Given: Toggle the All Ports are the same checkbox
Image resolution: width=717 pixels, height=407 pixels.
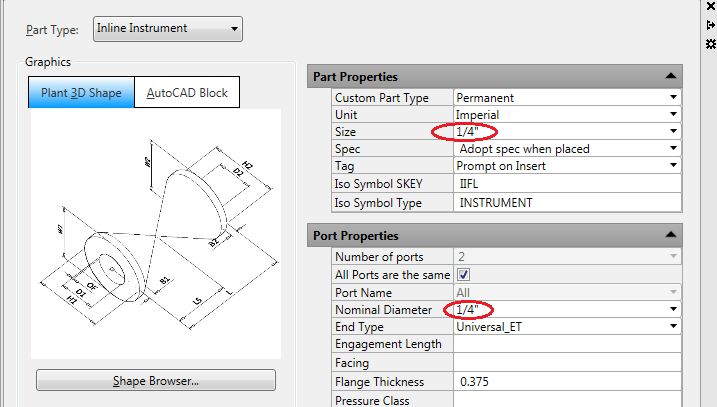Looking at the screenshot, I should point(462,276).
